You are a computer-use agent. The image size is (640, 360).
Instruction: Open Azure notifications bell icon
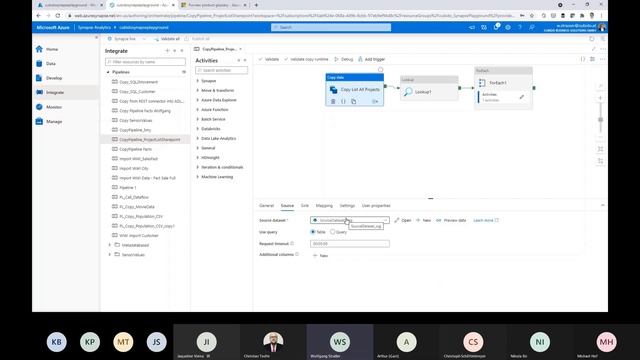[496, 27]
